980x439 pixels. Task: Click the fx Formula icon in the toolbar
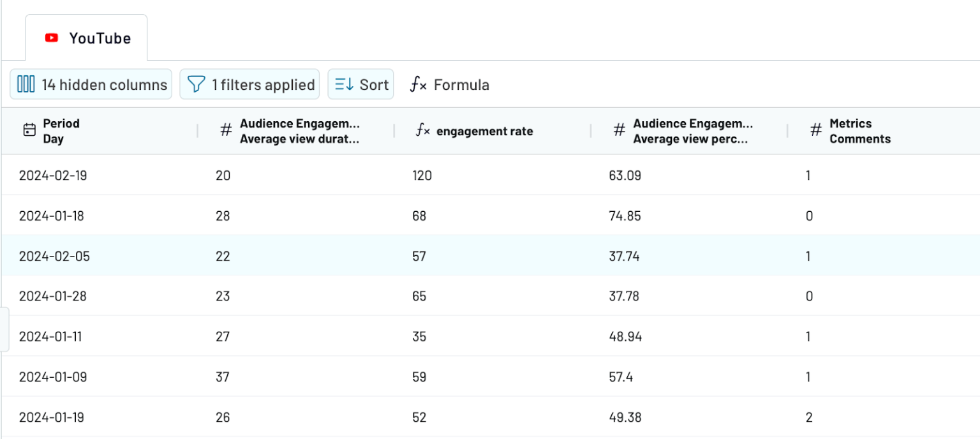click(x=419, y=84)
